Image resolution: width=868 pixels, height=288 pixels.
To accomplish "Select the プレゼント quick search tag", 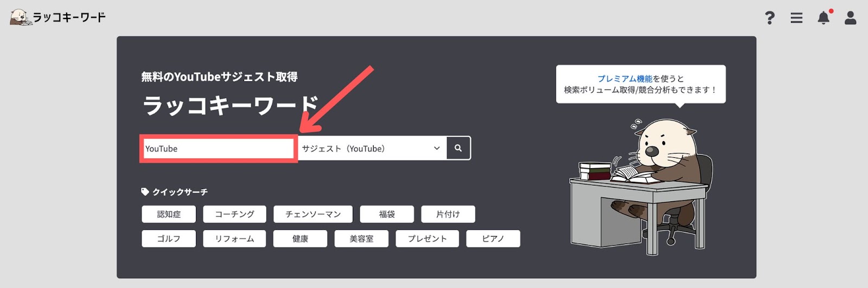I will coord(427,239).
